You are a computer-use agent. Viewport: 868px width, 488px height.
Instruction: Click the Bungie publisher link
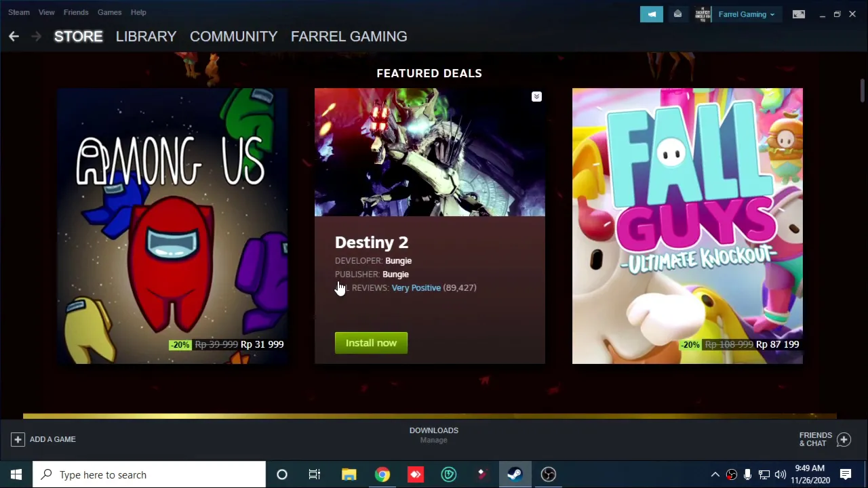(x=395, y=274)
